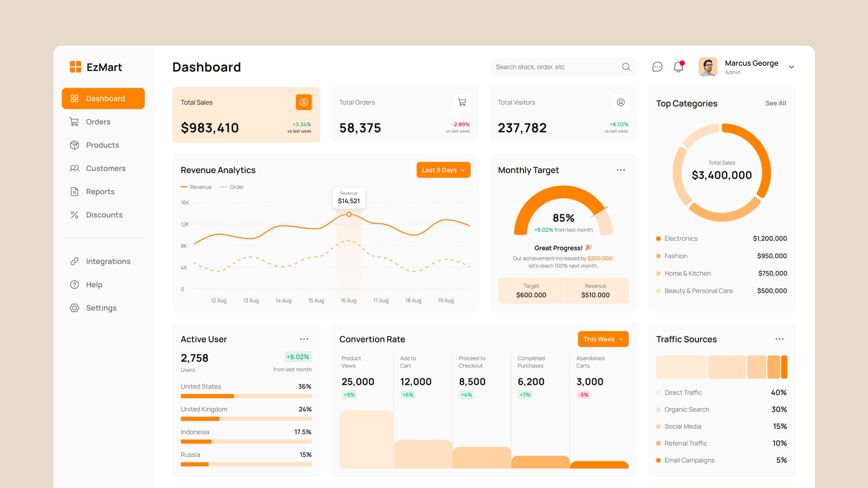This screenshot has height=488, width=868.
Task: Click the Customers sidebar icon
Action: pos(75,168)
